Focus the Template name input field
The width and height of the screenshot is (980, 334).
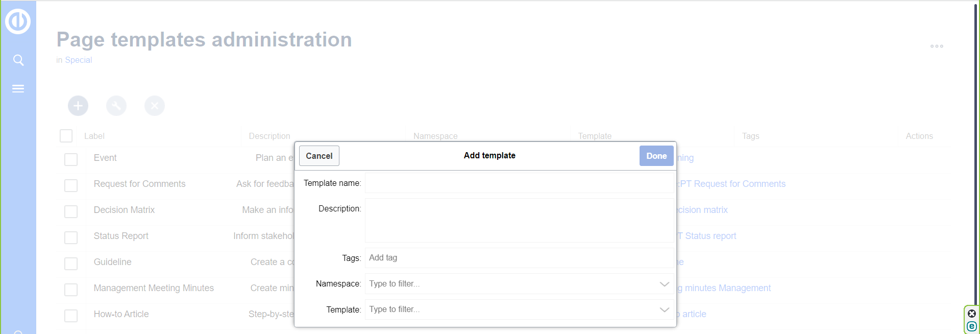point(519,183)
